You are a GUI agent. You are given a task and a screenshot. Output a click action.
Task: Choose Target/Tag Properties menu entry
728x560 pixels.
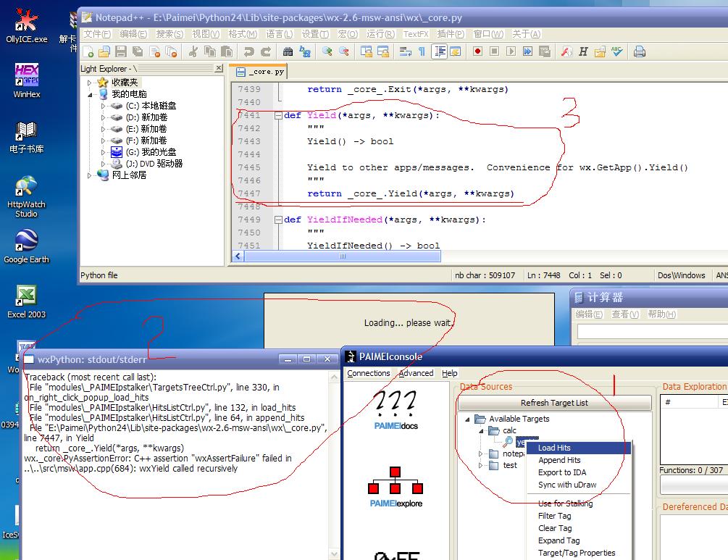579,553
